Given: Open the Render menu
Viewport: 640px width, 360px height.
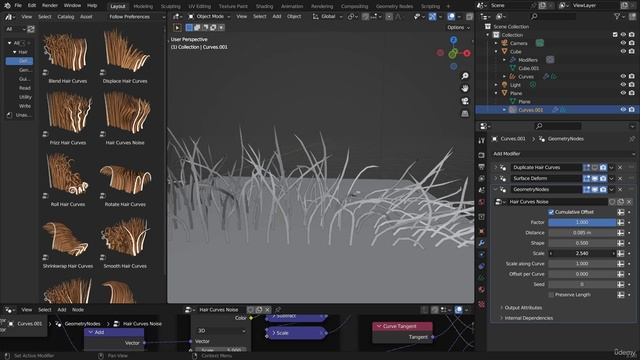Looking at the screenshot, I should point(50,6).
